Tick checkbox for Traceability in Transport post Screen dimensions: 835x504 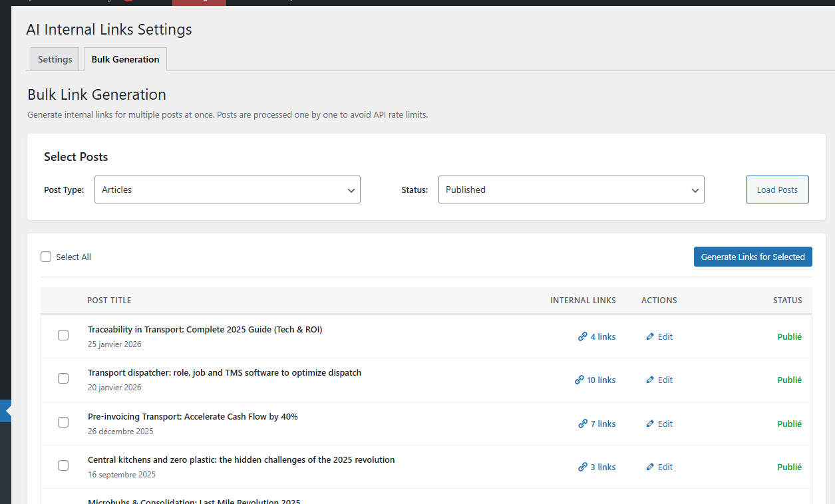tap(63, 335)
